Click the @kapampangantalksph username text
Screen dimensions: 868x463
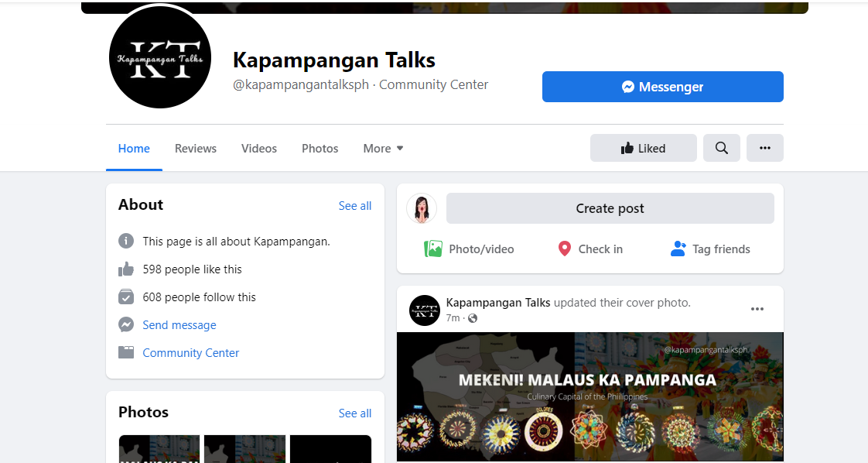[301, 84]
